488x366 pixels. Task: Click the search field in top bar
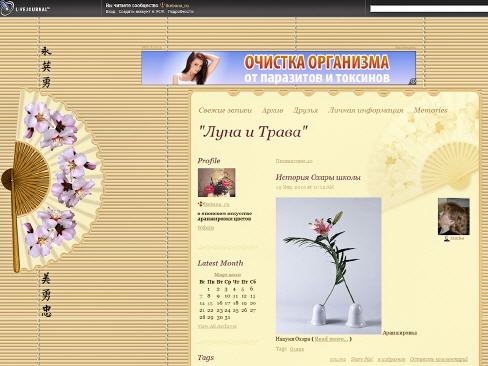429,9
